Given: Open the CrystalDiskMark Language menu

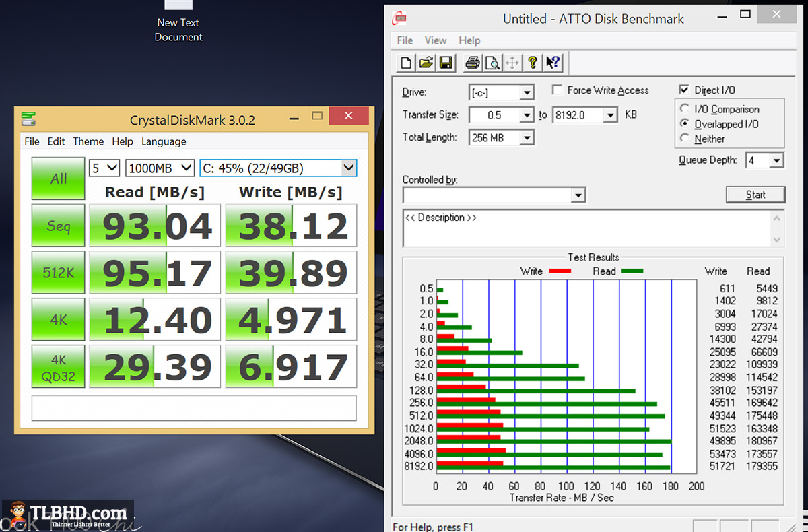Looking at the screenshot, I should click(x=164, y=141).
